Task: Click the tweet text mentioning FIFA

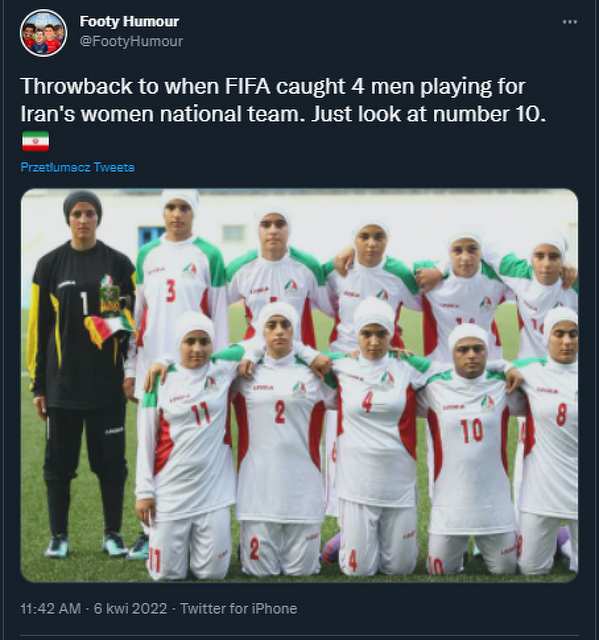Action: point(283,100)
